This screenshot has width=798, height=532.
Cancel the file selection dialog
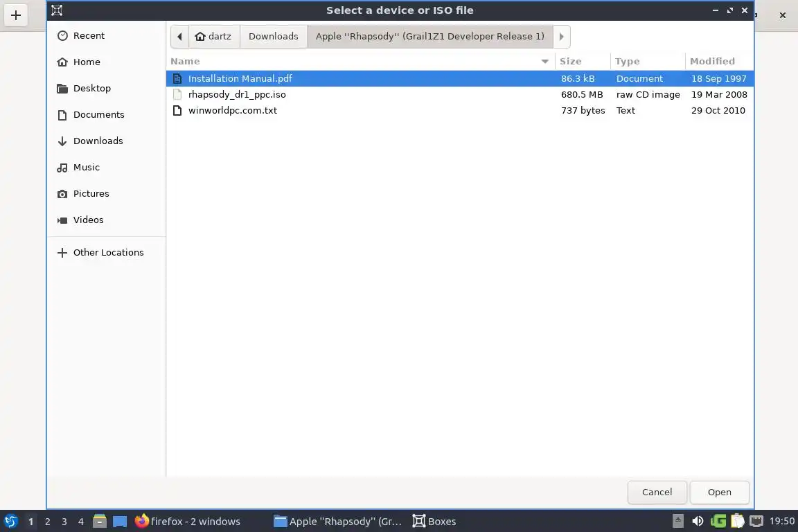tap(657, 493)
